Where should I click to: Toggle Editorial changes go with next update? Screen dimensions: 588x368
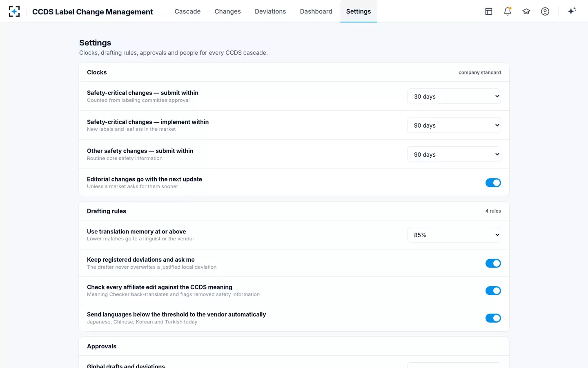[x=493, y=183]
